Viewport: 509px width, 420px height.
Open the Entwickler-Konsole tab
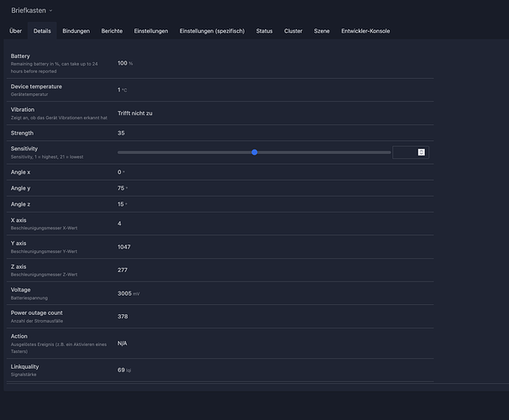(365, 31)
